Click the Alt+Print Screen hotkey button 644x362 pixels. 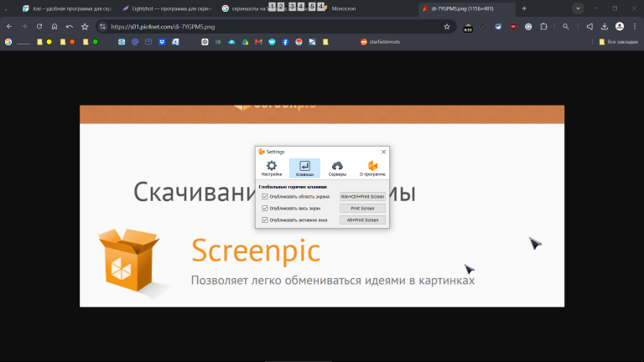click(x=362, y=220)
